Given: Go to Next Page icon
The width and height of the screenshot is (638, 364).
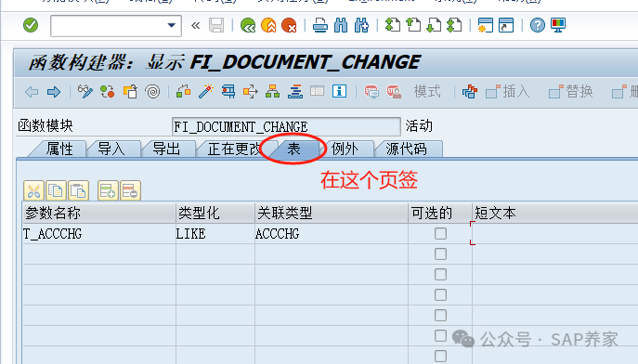Looking at the screenshot, I should 434,25.
